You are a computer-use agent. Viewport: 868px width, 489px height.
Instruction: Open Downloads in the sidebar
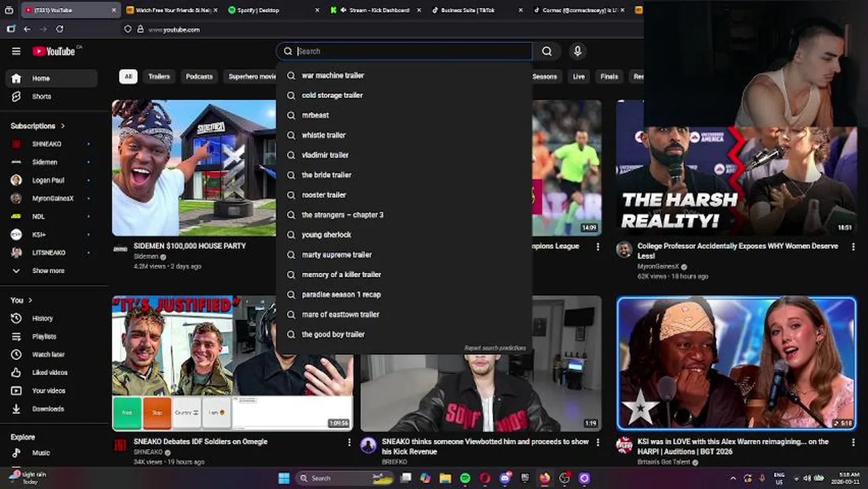[x=52, y=409]
